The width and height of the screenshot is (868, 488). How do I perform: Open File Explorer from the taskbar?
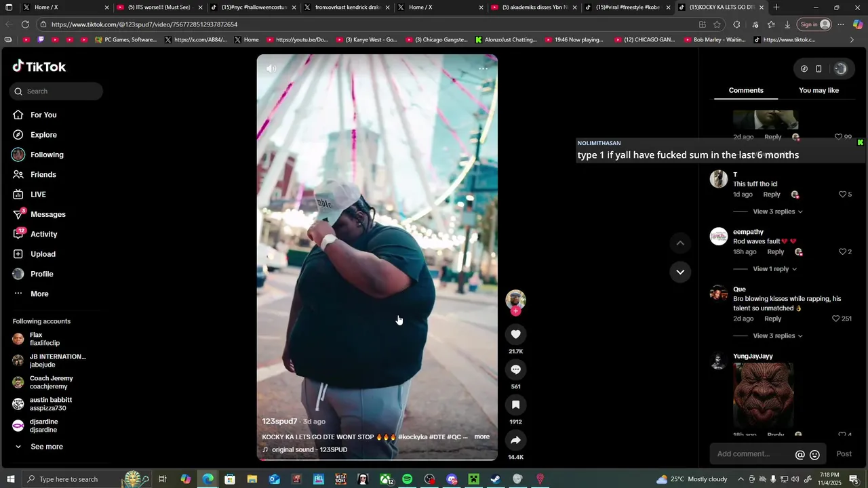[252, 479]
